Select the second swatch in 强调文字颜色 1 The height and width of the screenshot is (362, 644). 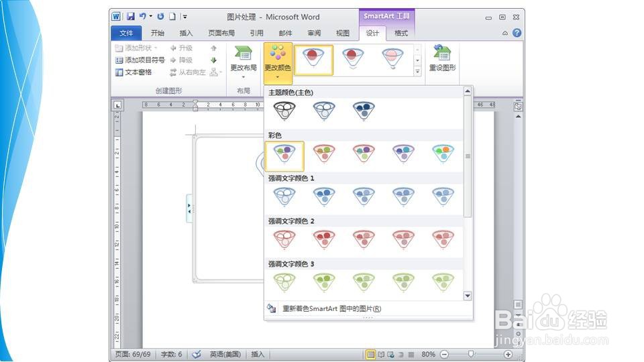(325, 197)
